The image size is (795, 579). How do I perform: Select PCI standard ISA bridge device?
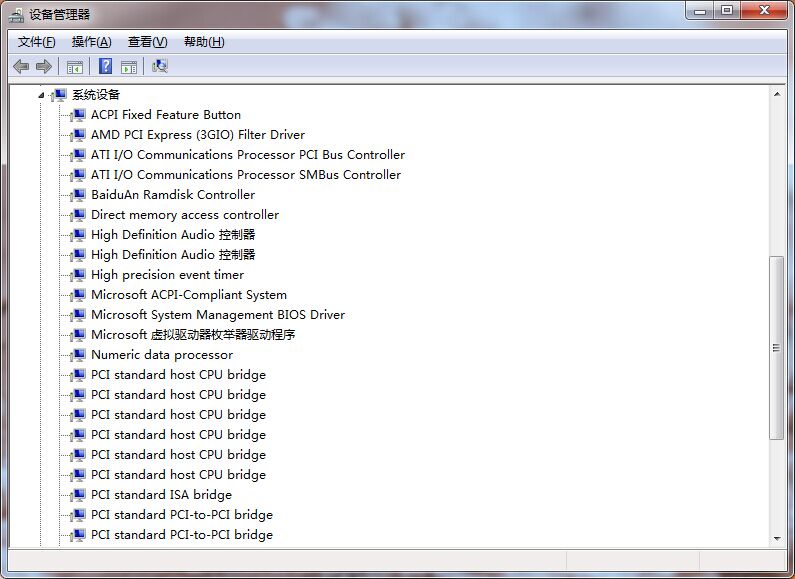pyautogui.click(x=161, y=495)
